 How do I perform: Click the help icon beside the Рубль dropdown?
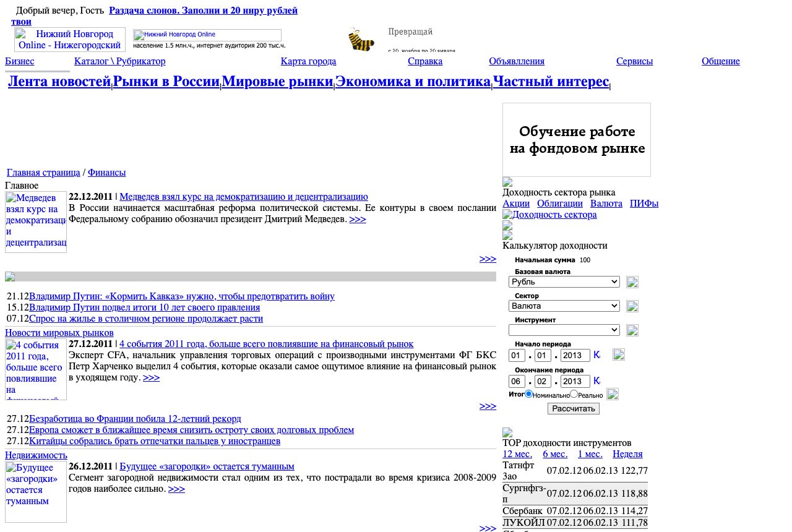tap(632, 282)
